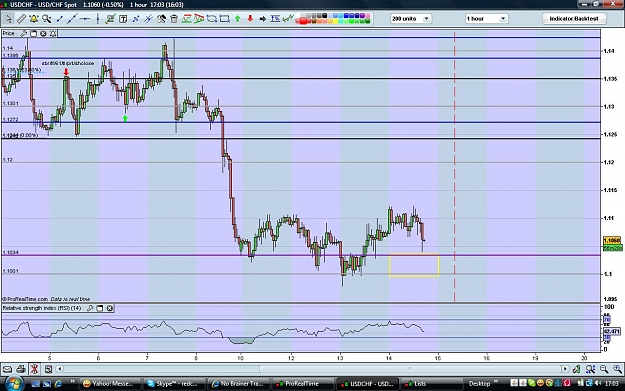Screen dimensions: 625x391
Task: Click the Windows Start orb
Action: coord(14,383)
